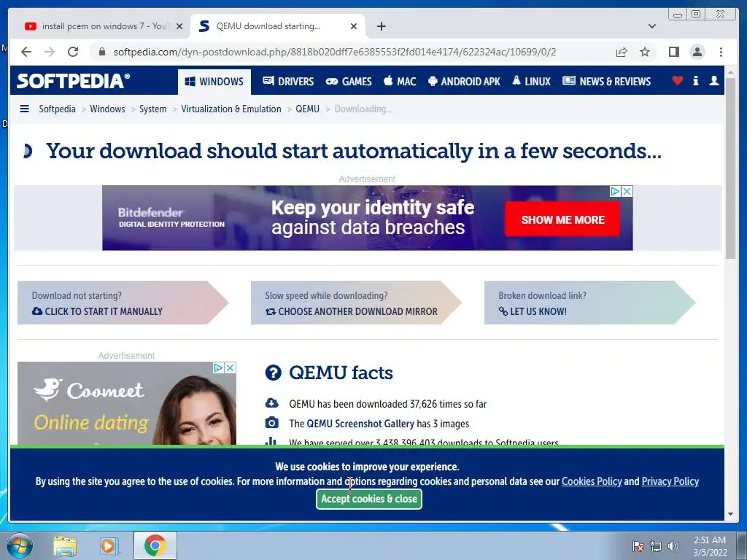The height and width of the screenshot is (560, 747).
Task: Close the QEMU download tab
Action: (x=354, y=26)
